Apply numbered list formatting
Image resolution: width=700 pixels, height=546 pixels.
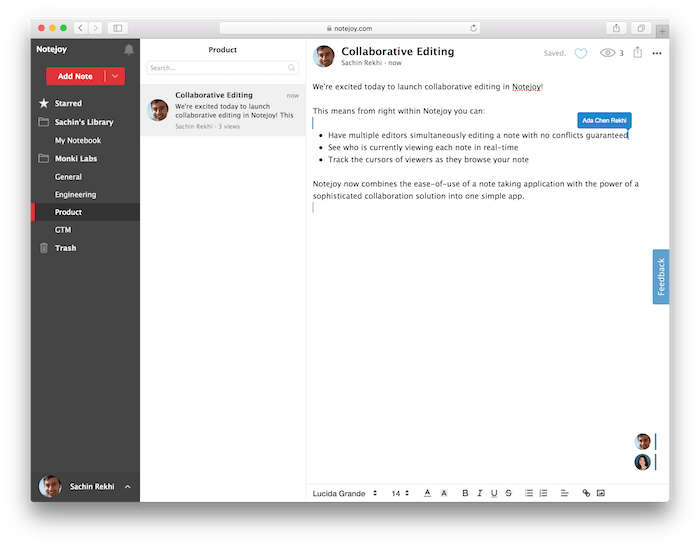[543, 493]
